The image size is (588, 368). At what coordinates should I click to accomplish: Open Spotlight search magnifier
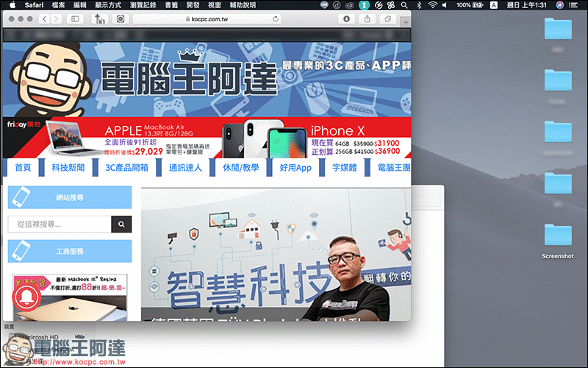(404, 5)
